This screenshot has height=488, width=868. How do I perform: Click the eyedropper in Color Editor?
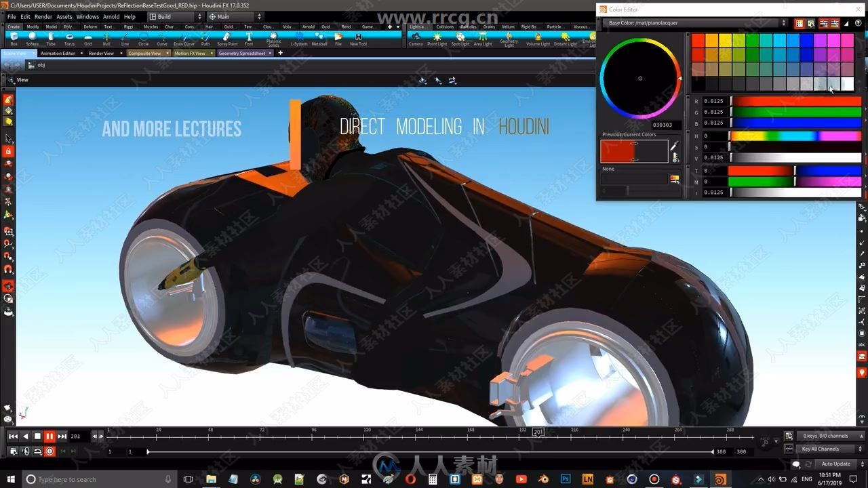[x=674, y=146]
